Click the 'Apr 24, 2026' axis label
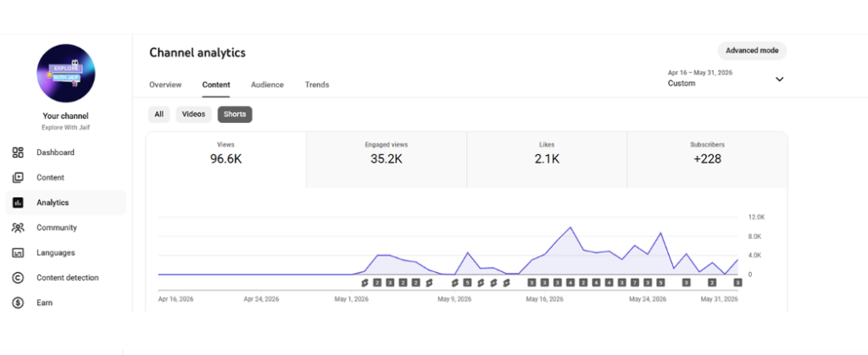 pyautogui.click(x=261, y=299)
